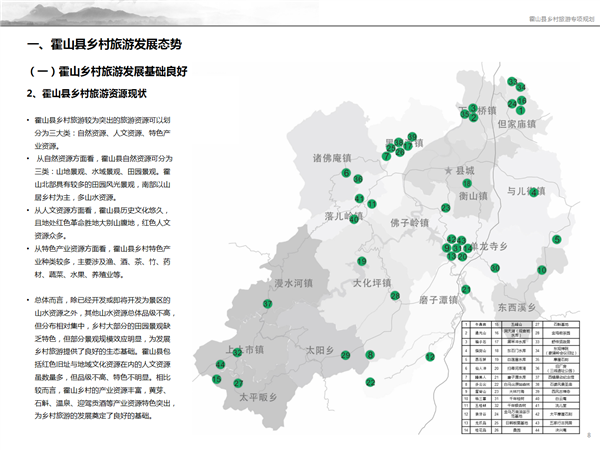
Task: Select marker 28 near 大化坪镇
Action: click(x=395, y=296)
